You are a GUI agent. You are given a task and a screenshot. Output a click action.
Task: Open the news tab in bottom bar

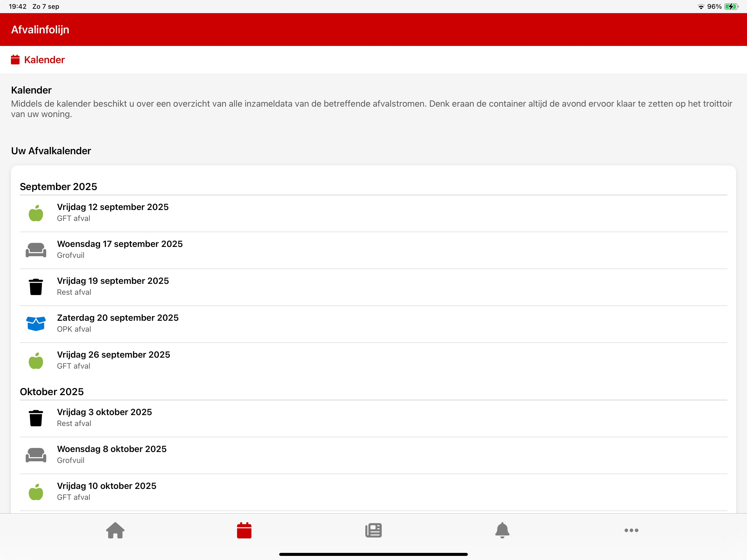click(x=373, y=530)
